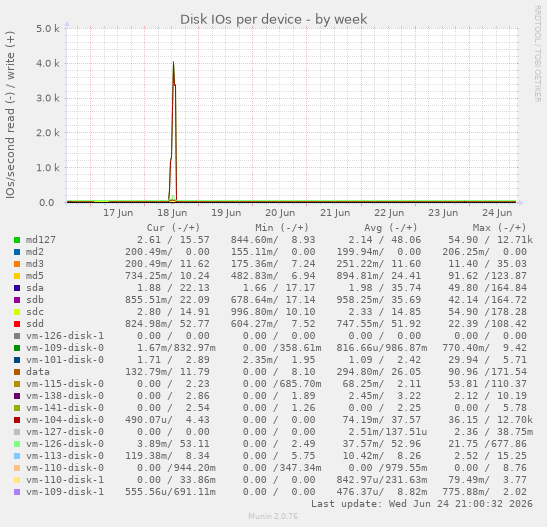Click the 18 Jun spike peak on the graph
This screenshot has height=527, width=547.
coord(173,63)
